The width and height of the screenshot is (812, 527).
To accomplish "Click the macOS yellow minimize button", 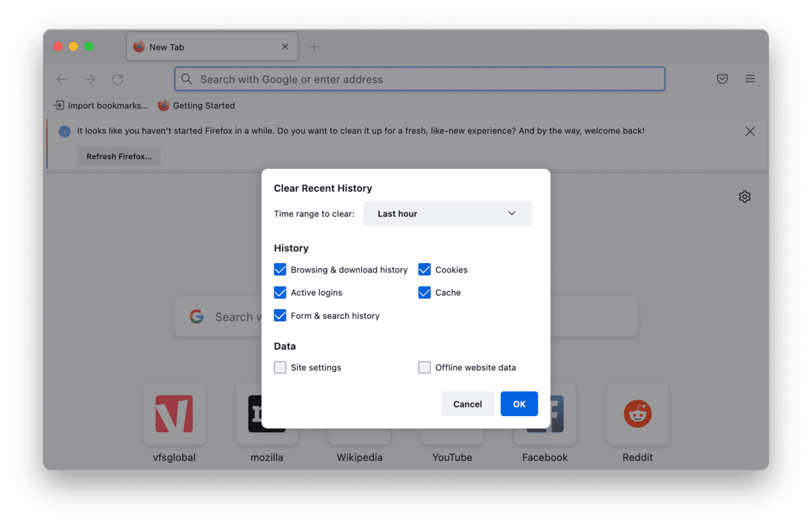I will (73, 46).
